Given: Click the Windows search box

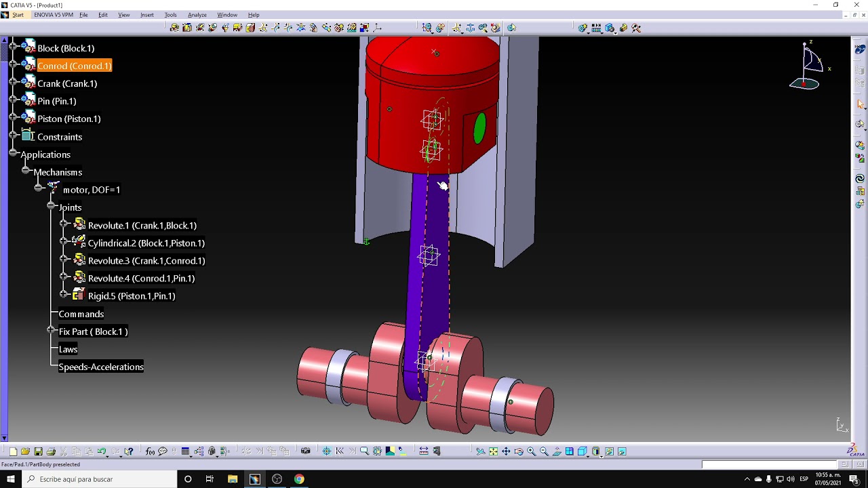Looking at the screenshot, I should [x=99, y=479].
